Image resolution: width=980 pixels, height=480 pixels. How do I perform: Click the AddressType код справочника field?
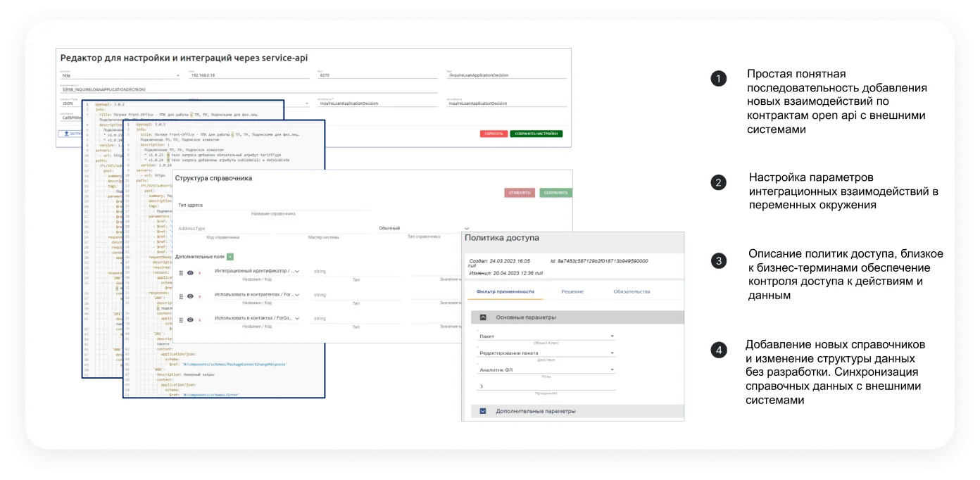224,229
